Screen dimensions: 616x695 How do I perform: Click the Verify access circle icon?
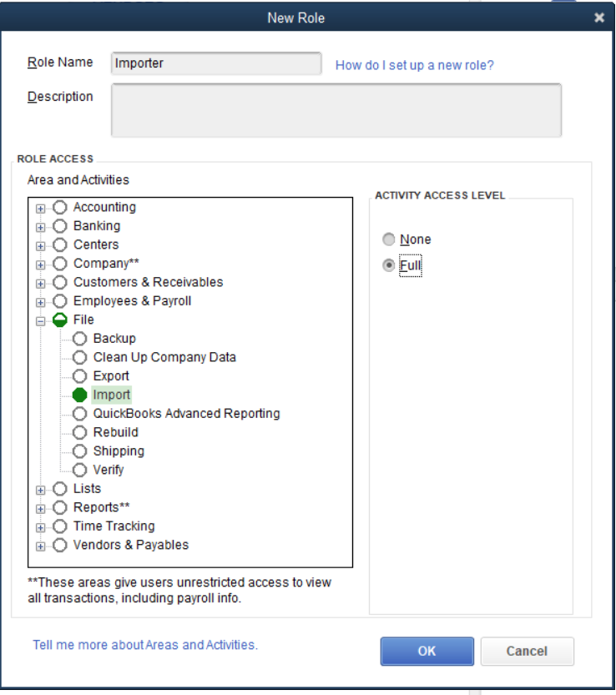pos(80,470)
